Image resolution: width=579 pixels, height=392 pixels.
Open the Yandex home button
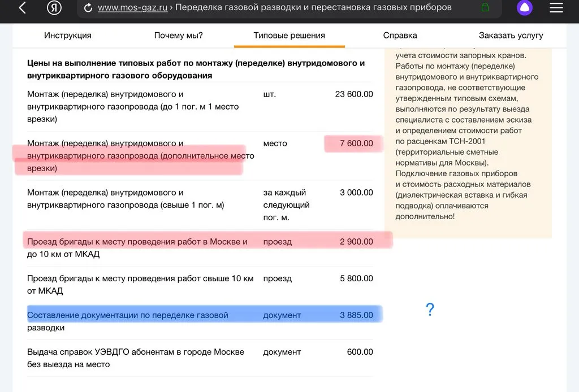54,7
